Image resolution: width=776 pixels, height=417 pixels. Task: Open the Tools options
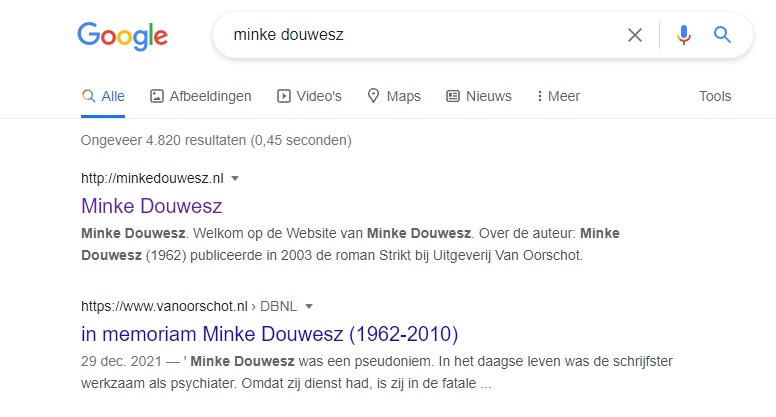click(x=715, y=96)
